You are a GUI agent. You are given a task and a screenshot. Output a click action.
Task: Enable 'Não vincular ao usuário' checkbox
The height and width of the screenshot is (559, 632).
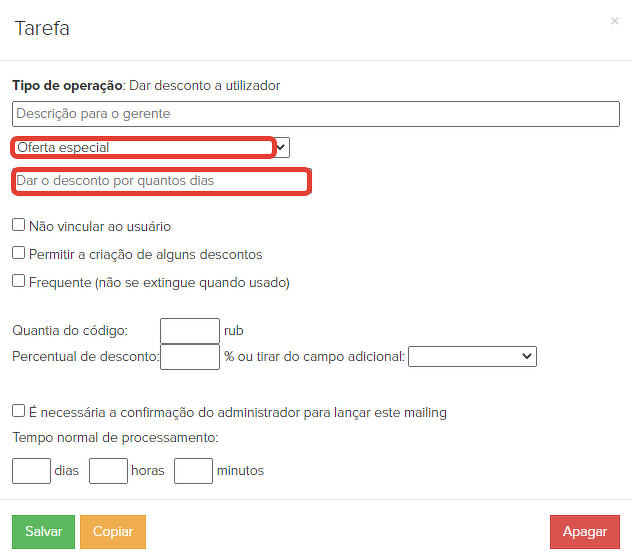[19, 226]
